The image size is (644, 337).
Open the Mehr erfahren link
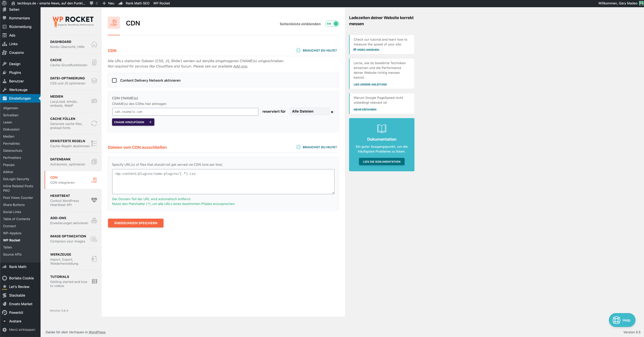[365, 109]
